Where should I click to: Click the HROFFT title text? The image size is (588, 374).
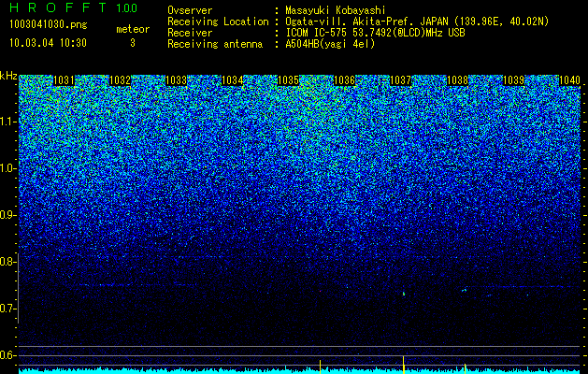tap(58, 7)
